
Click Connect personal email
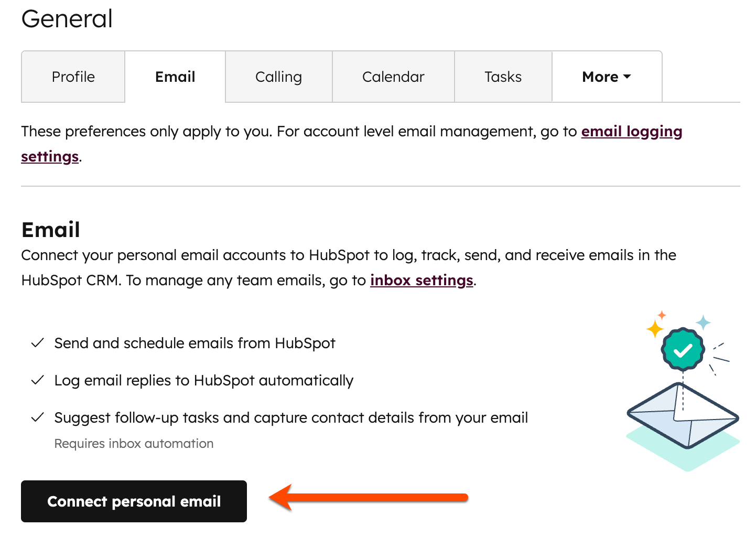click(x=134, y=501)
